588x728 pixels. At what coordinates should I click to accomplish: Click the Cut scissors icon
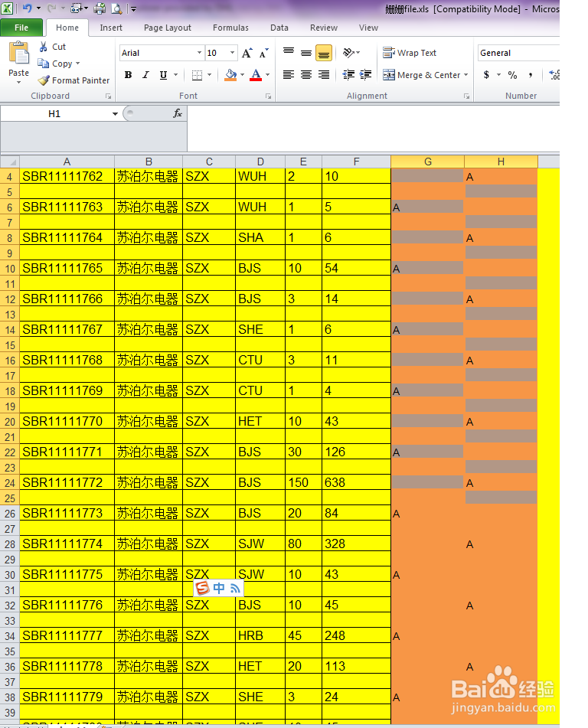coord(43,47)
